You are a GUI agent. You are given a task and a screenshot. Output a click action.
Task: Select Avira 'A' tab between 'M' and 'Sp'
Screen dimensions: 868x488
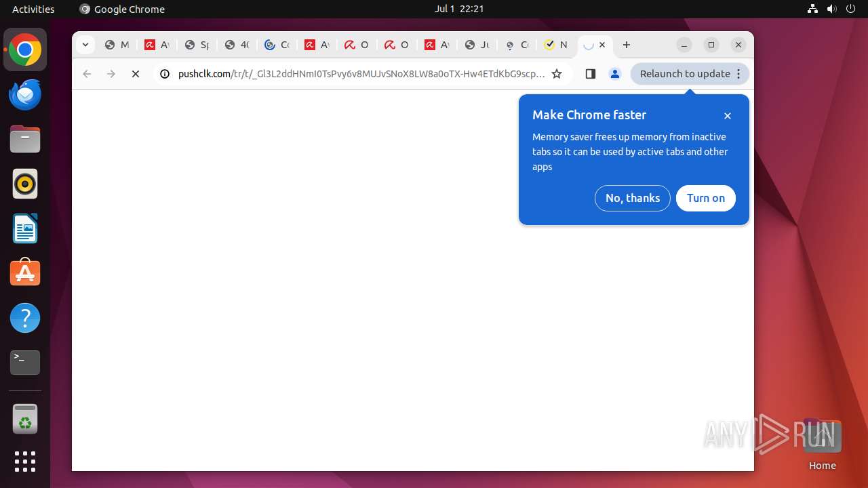[157, 45]
